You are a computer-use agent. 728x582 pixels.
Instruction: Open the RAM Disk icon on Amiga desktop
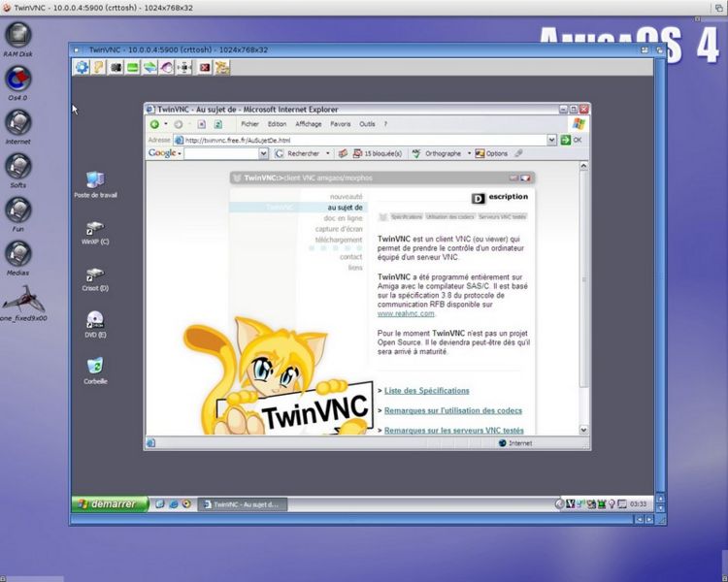coord(17,35)
